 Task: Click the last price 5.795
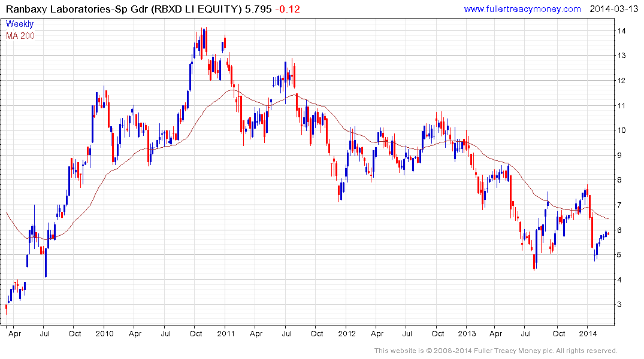[x=258, y=9]
